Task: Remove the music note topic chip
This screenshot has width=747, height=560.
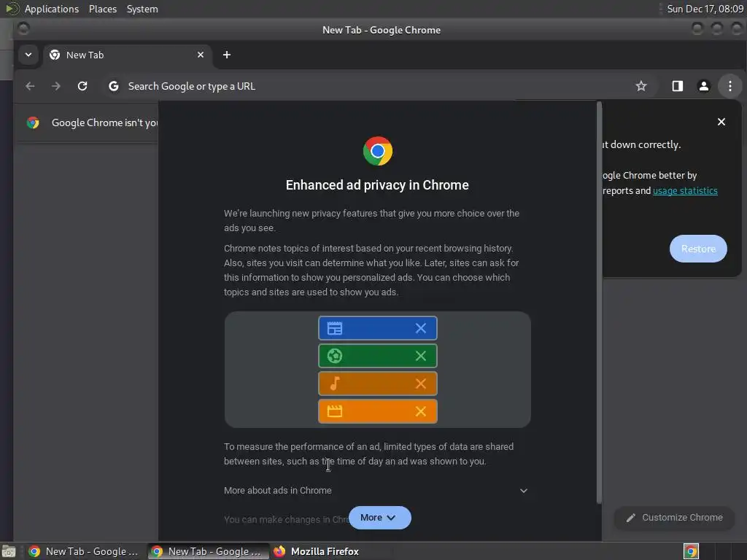Action: click(x=421, y=384)
